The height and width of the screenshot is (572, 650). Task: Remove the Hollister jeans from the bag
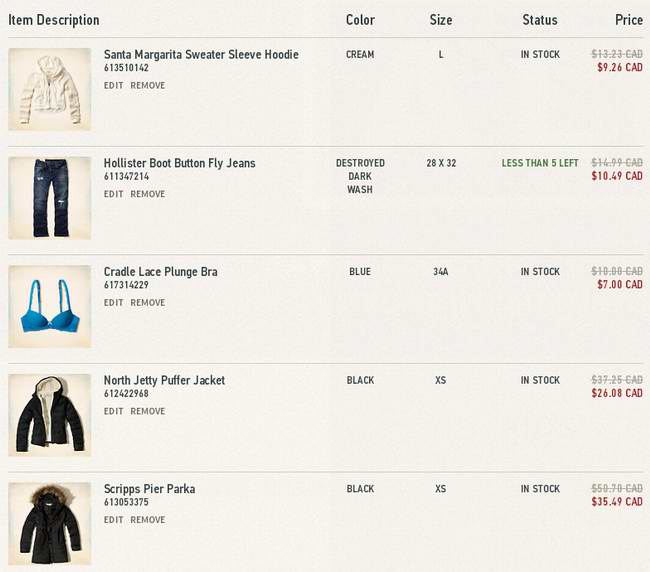point(148,194)
